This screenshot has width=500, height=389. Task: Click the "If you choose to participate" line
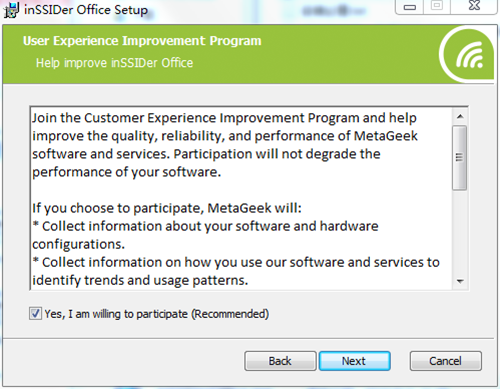tap(167, 208)
